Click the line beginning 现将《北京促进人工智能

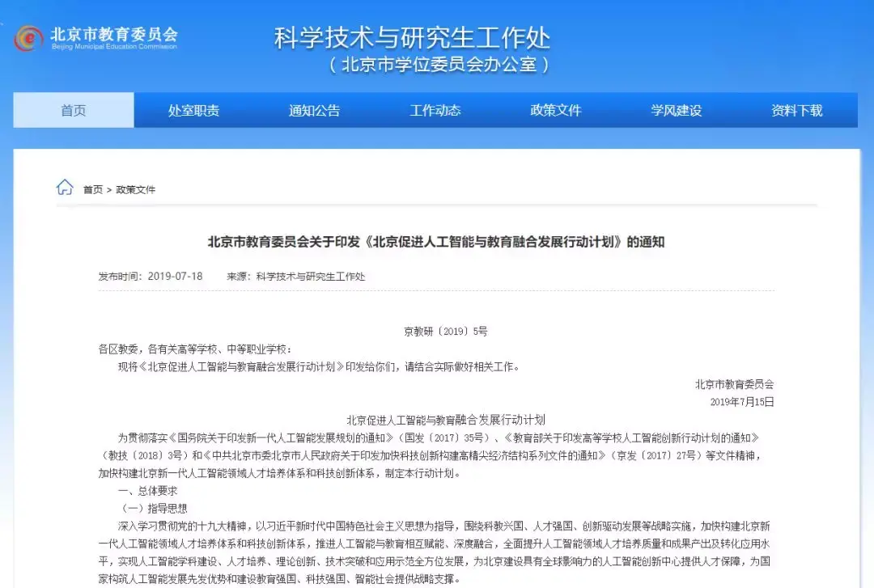[319, 367]
